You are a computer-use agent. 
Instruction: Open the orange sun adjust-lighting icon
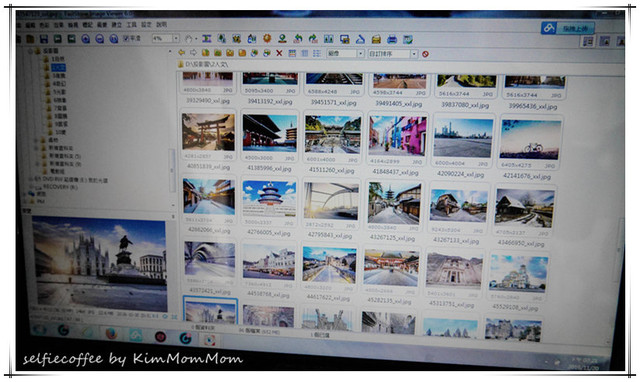(267, 38)
